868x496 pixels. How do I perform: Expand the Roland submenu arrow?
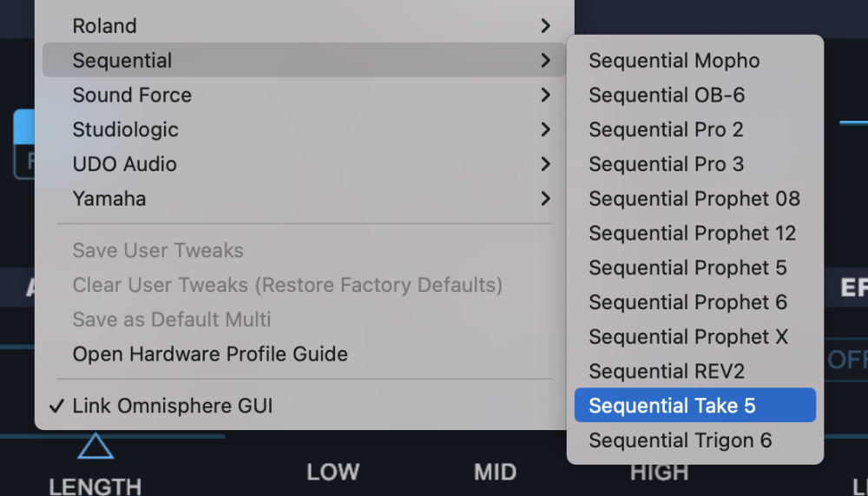tap(545, 26)
